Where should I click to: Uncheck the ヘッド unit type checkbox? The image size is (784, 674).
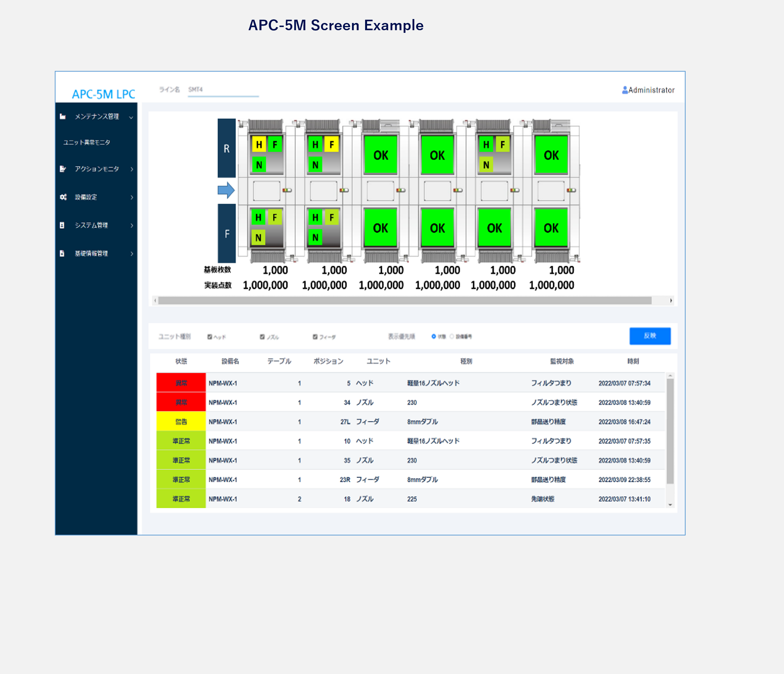(x=210, y=337)
